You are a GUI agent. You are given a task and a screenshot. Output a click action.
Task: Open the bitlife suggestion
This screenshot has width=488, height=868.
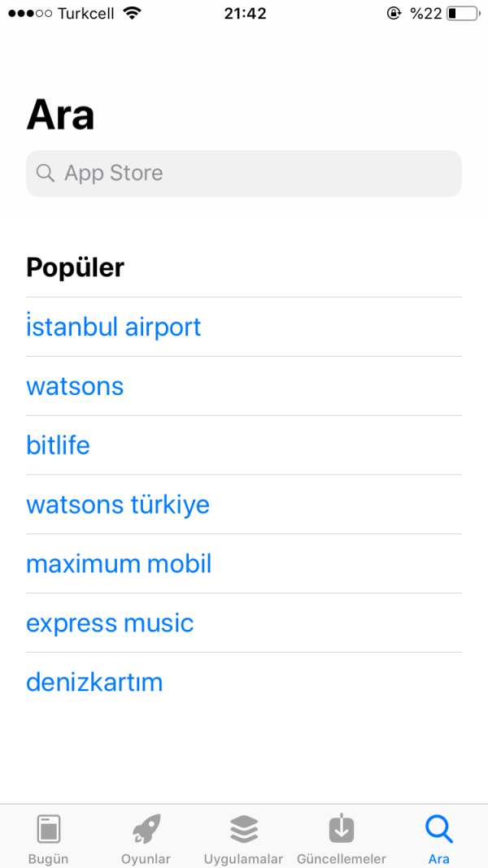point(58,445)
